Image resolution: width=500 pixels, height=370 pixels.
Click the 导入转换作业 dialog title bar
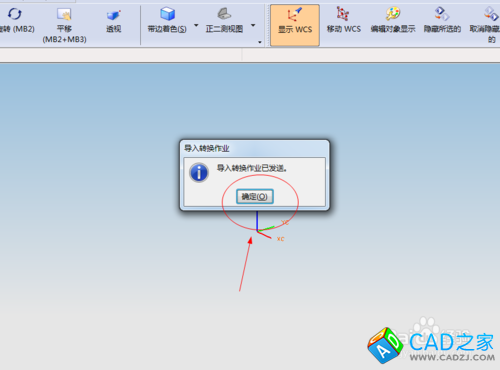[254, 148]
